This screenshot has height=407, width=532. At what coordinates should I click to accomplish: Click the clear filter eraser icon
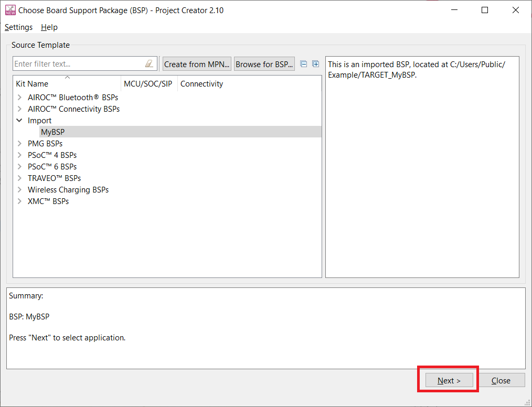(x=149, y=64)
